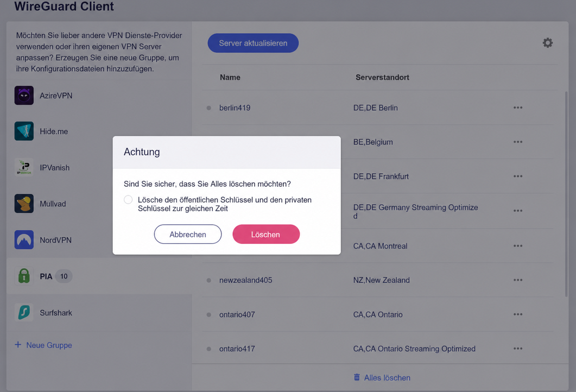The image size is (576, 392).
Task: Show the actions menu for DE Frankfurt
Action: [518, 176]
